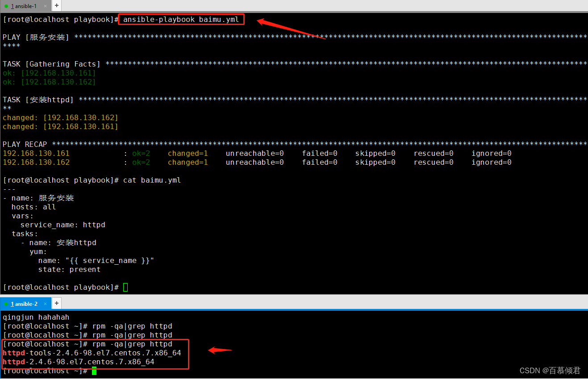Click 'unreachable=0' in the 192.168.130.162 recap row

coord(255,162)
